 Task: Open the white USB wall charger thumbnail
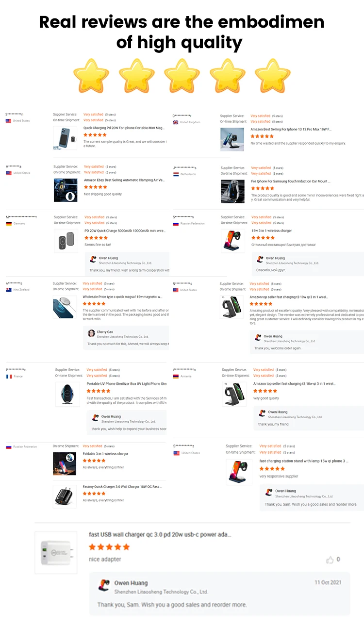pos(56,552)
